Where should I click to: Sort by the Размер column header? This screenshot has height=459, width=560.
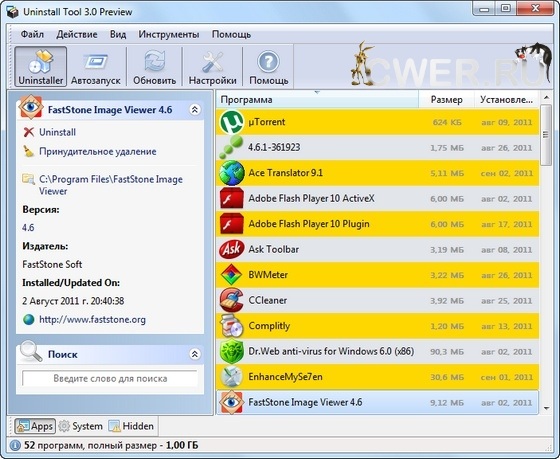(446, 99)
